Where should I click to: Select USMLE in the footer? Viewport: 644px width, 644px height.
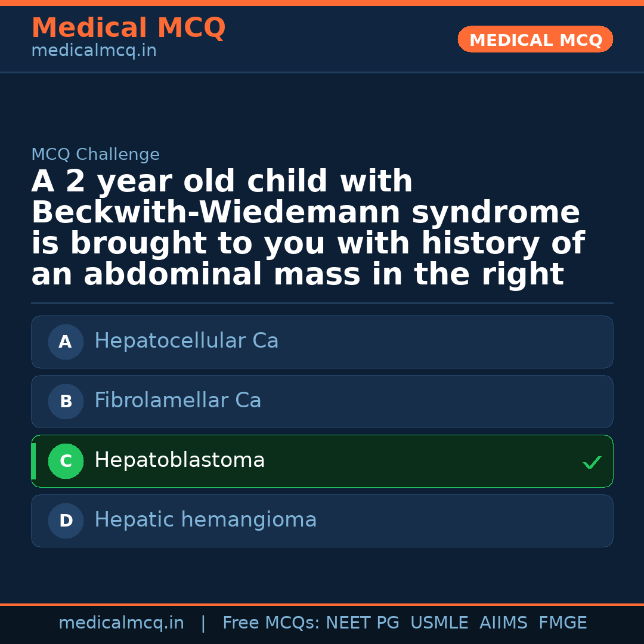click(x=439, y=623)
